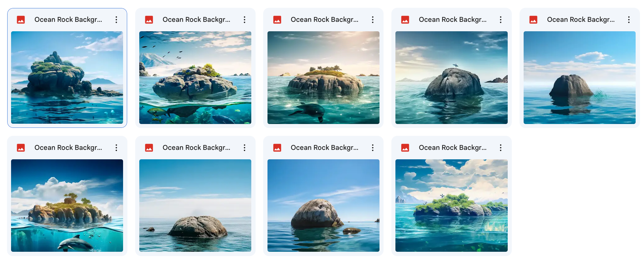
Task: Click 'Ocean Rock Backgr...' title above boulder with small brown stone
Action: [x=325, y=148]
